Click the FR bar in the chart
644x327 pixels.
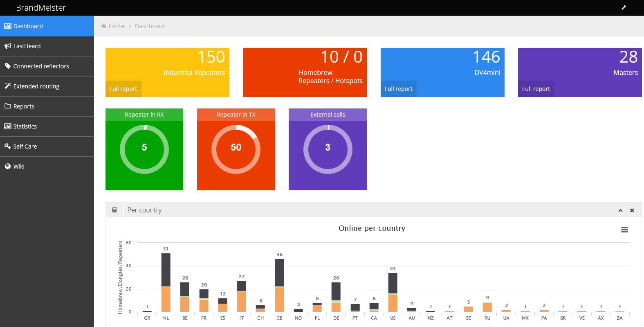pyautogui.click(x=204, y=301)
